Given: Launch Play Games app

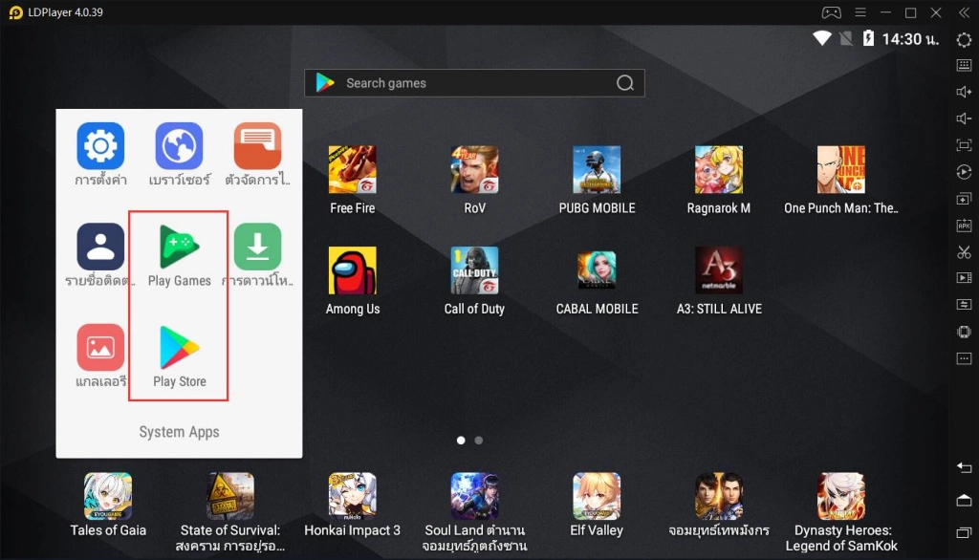Looking at the screenshot, I should click(179, 247).
